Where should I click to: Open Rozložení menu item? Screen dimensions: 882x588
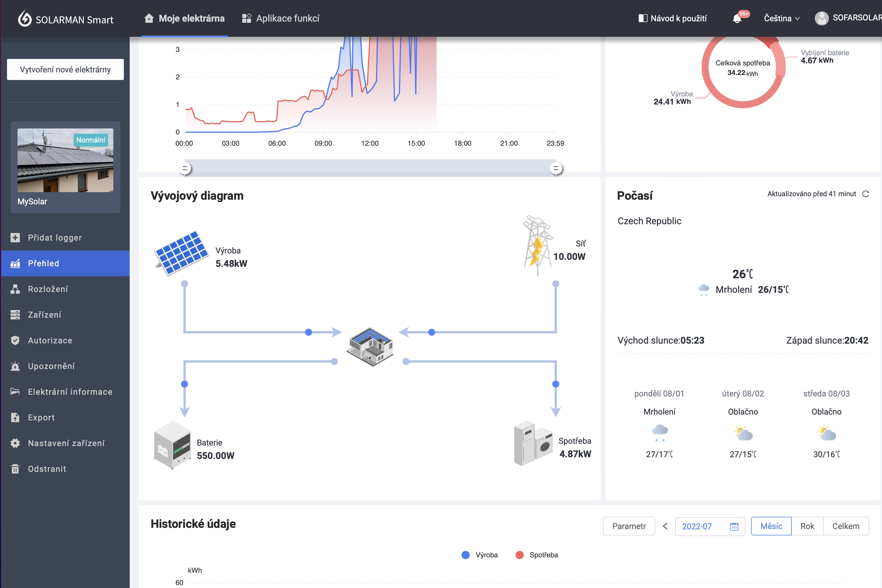(65, 289)
